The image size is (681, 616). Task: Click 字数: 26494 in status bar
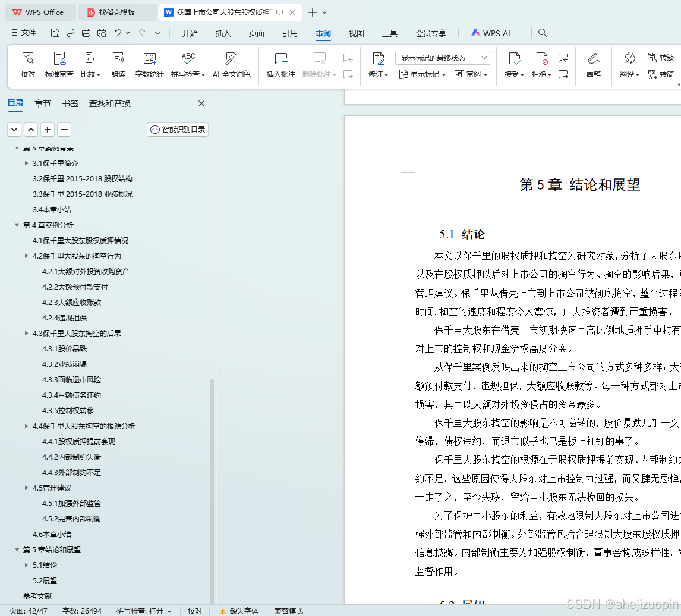81,611
